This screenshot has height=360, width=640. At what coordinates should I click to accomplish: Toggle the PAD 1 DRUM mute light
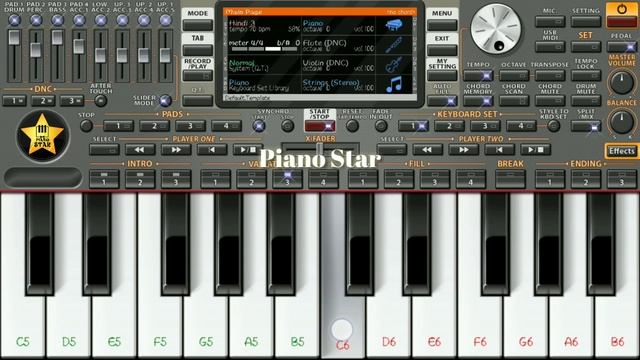(14, 20)
